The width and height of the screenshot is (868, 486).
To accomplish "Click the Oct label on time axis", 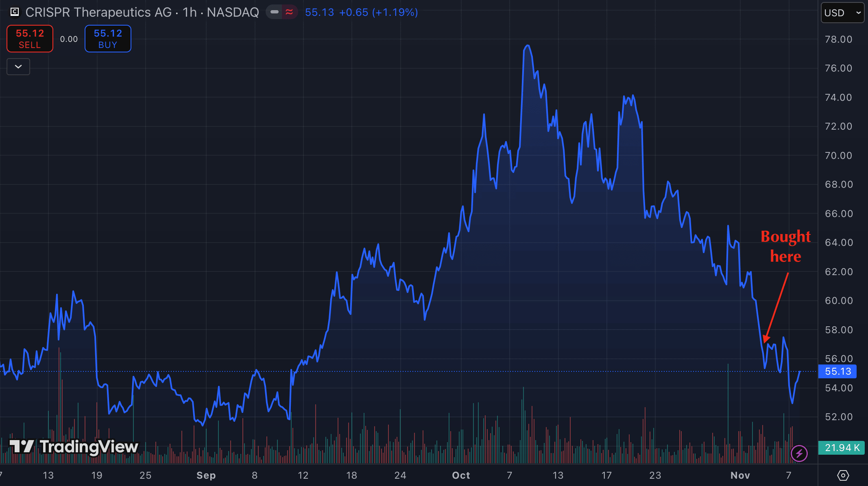I will 461,475.
